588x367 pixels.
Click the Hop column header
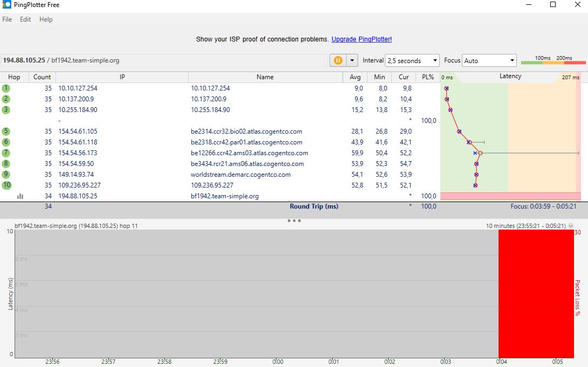(14, 77)
